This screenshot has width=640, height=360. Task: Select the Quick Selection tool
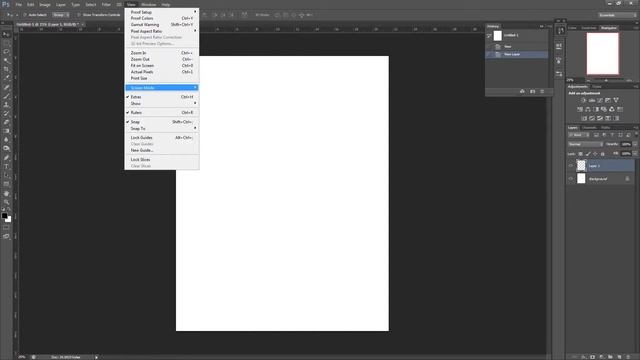[x=6, y=60]
